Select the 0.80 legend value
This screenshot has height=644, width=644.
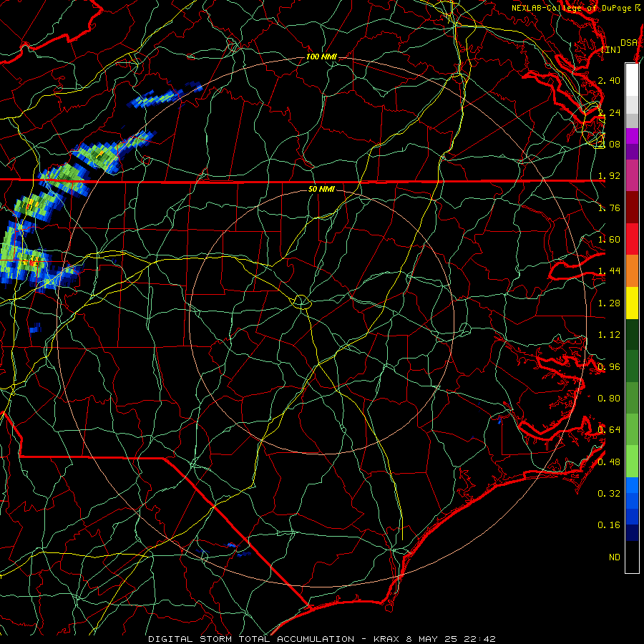[609, 399]
